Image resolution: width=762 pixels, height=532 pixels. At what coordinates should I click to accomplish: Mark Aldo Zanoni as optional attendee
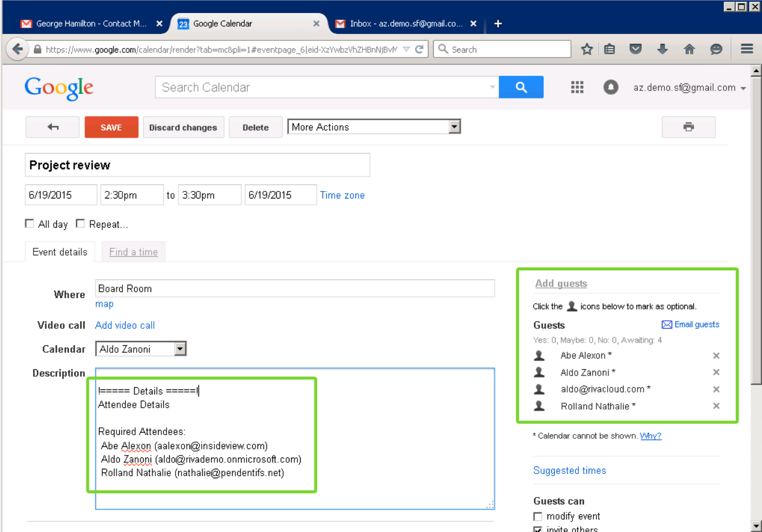(x=539, y=372)
